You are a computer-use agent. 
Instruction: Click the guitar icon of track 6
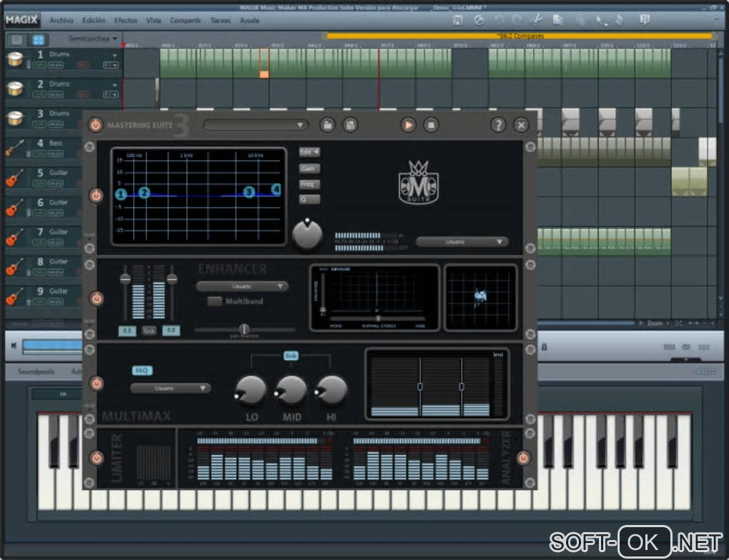15,208
